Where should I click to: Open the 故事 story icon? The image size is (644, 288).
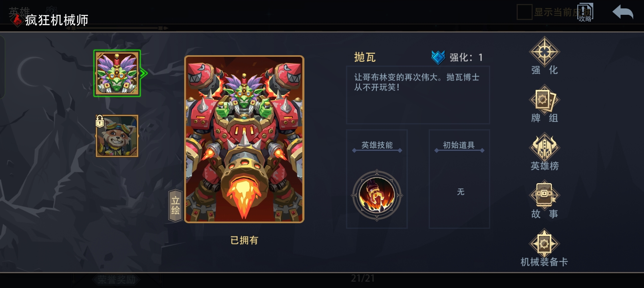click(x=544, y=195)
